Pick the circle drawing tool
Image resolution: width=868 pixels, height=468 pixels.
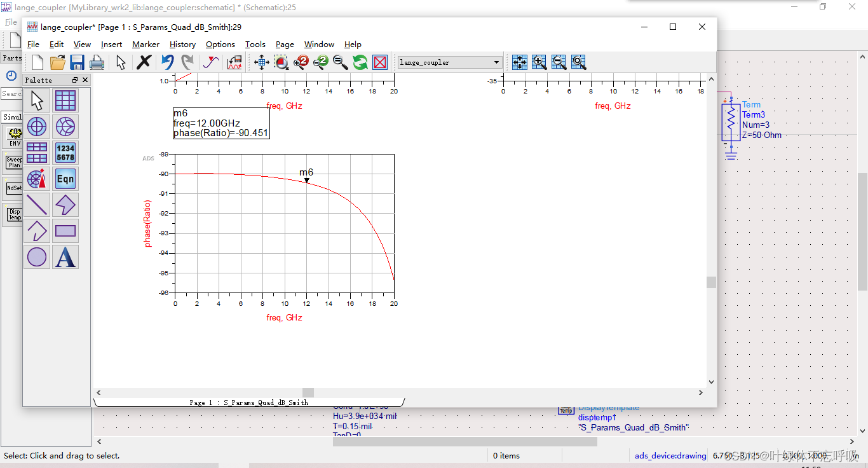(37, 257)
